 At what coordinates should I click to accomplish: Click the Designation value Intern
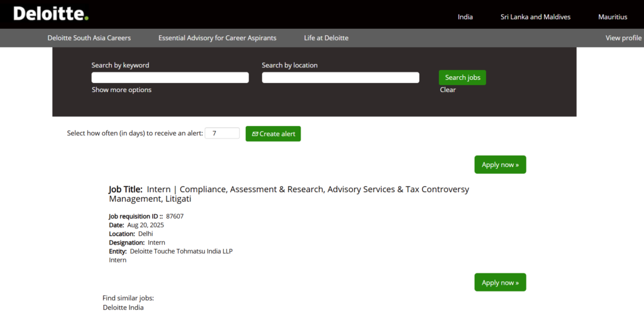click(x=157, y=242)
